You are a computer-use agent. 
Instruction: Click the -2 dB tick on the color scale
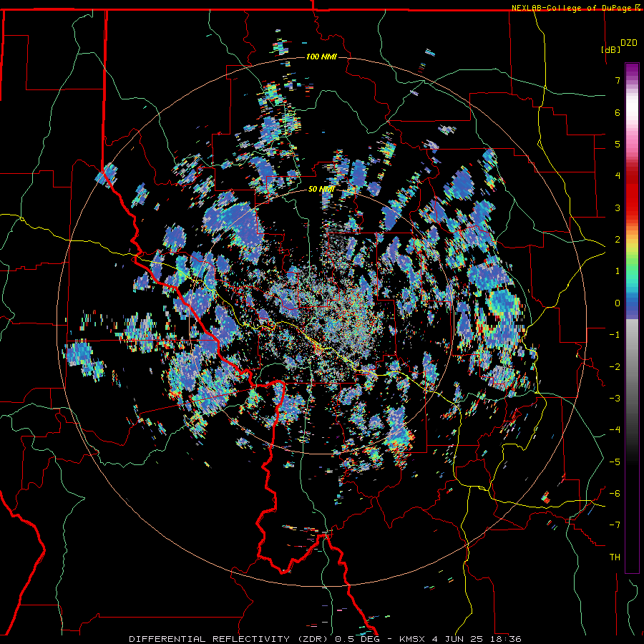[x=615, y=367]
